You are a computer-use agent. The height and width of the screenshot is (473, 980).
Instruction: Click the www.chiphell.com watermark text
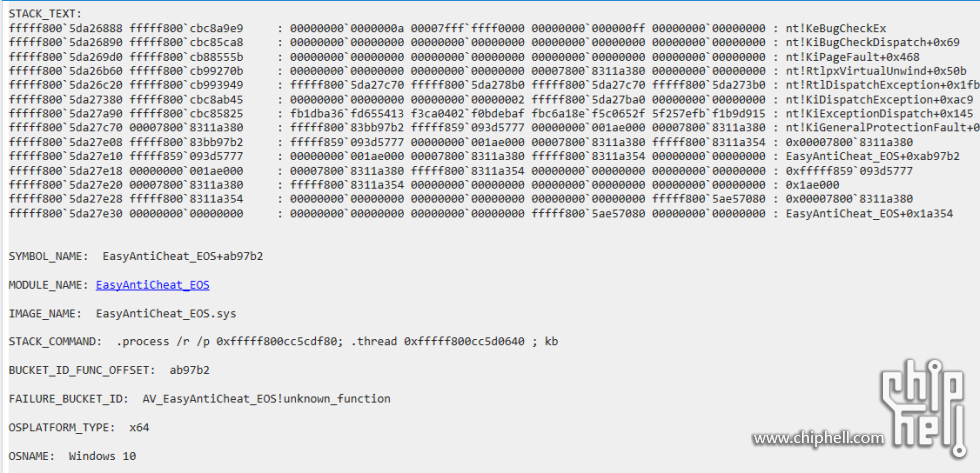point(818,439)
